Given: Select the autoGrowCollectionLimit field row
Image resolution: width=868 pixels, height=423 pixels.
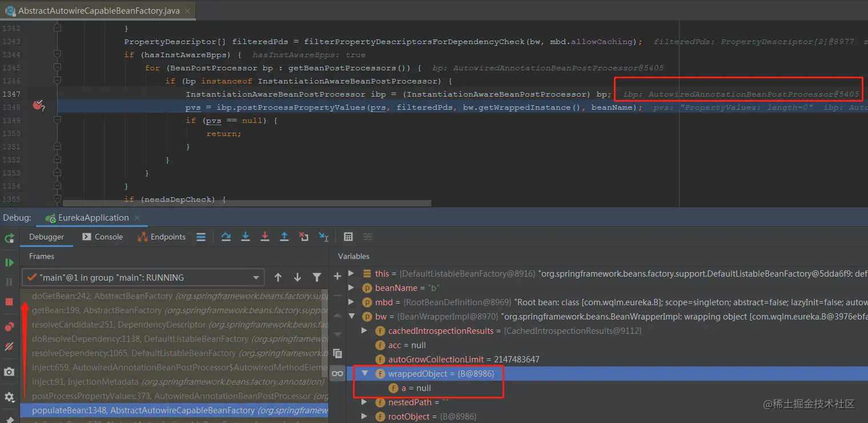Looking at the screenshot, I should point(608,360).
